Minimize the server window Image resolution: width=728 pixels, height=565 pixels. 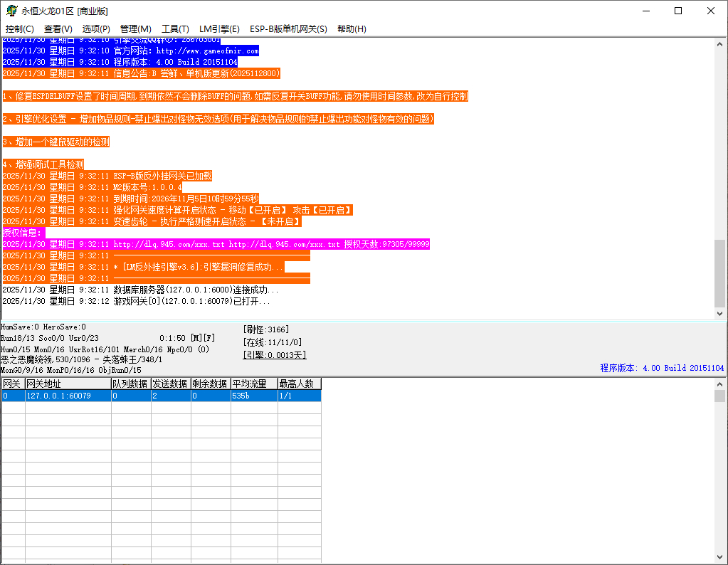point(645,11)
